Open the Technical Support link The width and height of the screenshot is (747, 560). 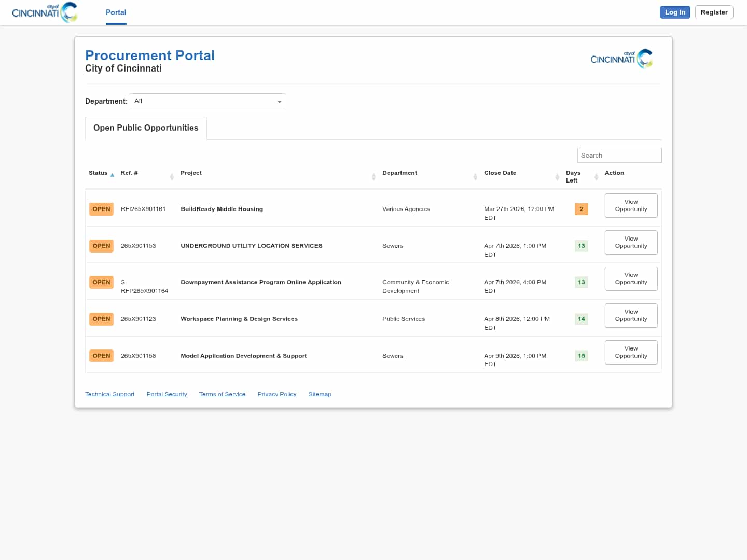[x=110, y=395]
